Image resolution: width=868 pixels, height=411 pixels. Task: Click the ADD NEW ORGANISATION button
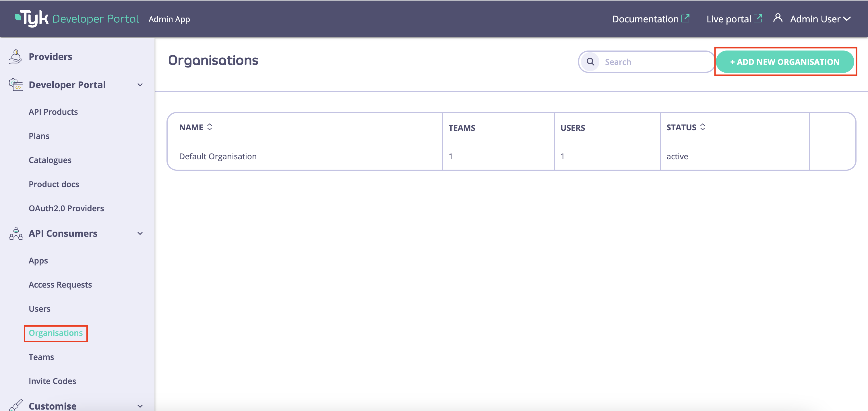pyautogui.click(x=785, y=62)
